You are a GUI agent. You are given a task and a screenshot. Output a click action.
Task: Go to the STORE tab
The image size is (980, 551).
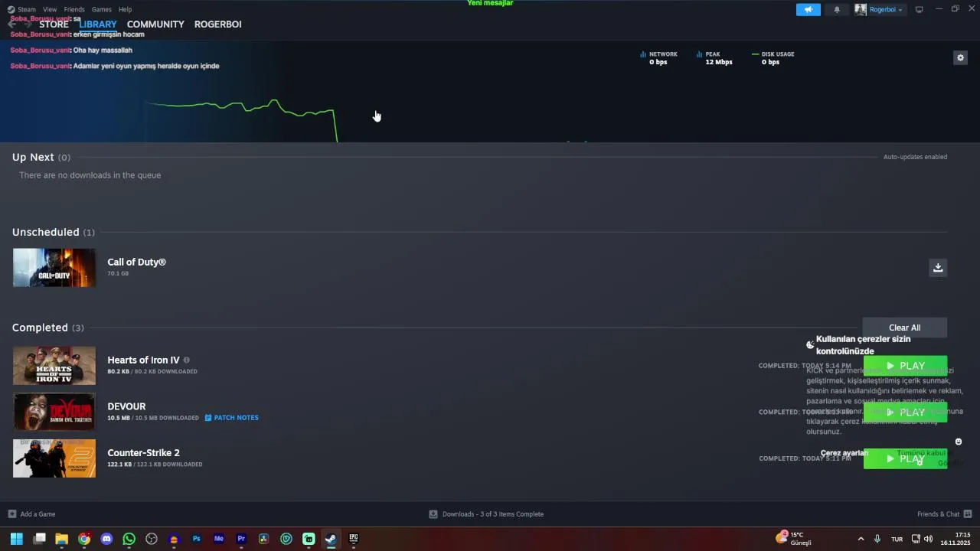click(54, 24)
